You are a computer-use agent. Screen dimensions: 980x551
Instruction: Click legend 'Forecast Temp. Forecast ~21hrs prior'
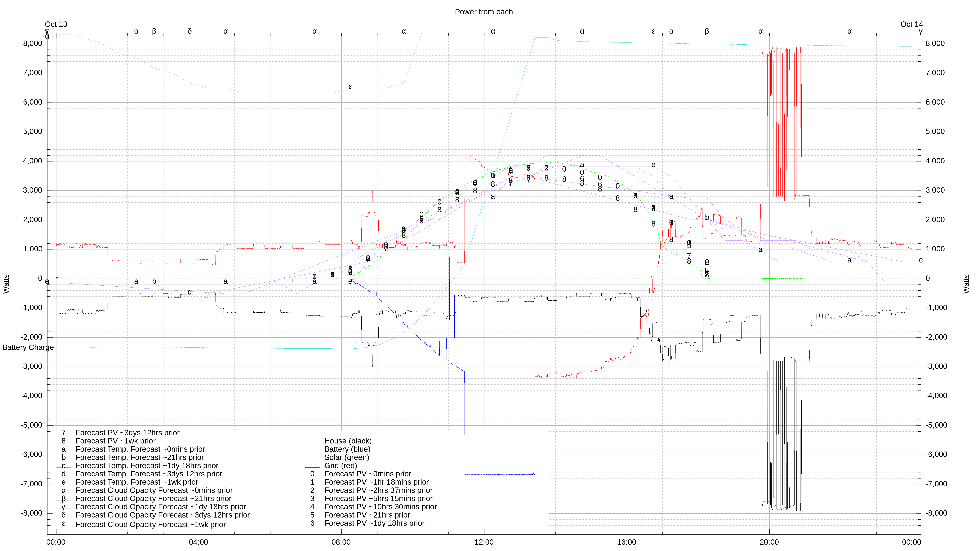tap(140, 457)
